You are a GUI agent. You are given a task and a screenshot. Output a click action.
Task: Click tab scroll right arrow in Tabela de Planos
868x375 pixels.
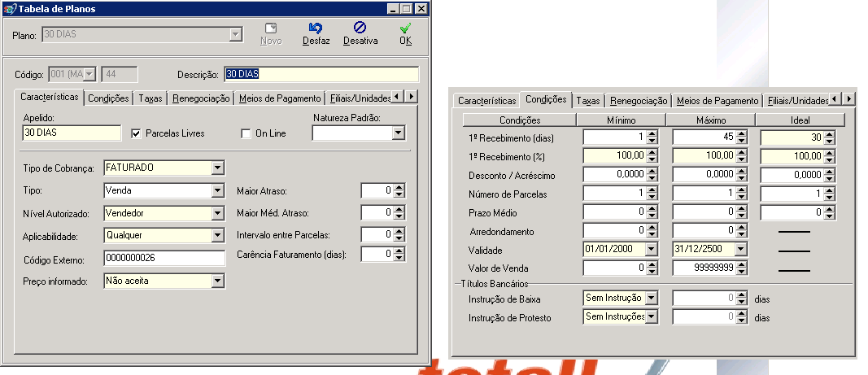(x=411, y=96)
